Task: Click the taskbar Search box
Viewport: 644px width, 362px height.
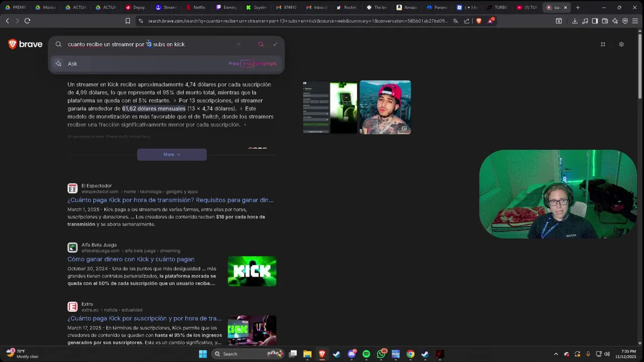Action: (248, 354)
